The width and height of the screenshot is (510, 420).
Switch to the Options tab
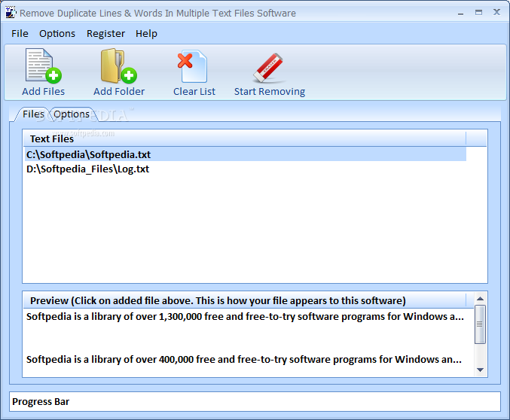(72, 114)
